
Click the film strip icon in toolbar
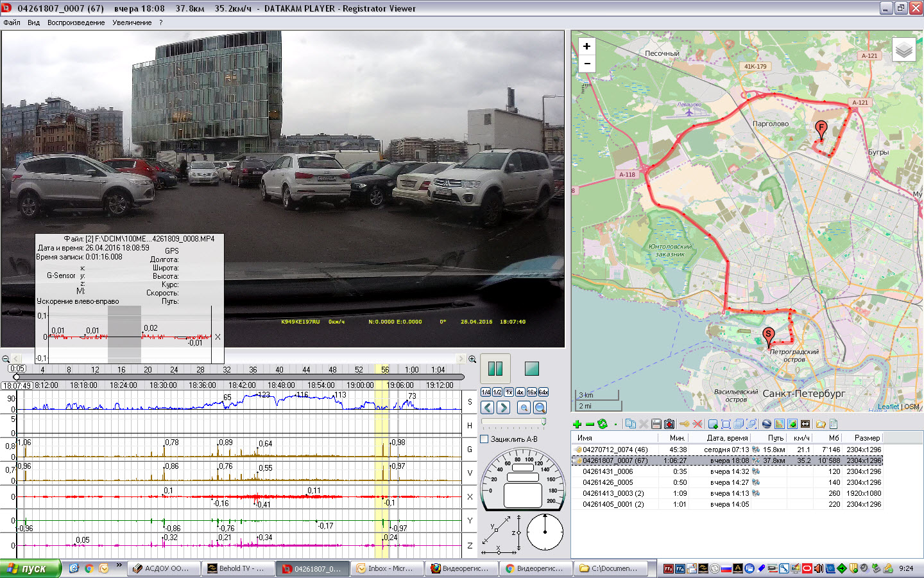point(805,424)
